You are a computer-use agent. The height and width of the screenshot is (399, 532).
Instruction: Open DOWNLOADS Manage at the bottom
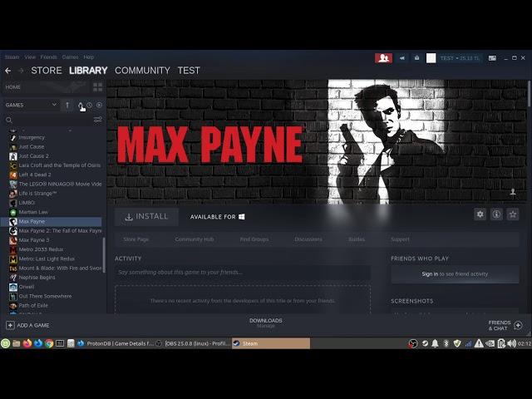coord(266,323)
